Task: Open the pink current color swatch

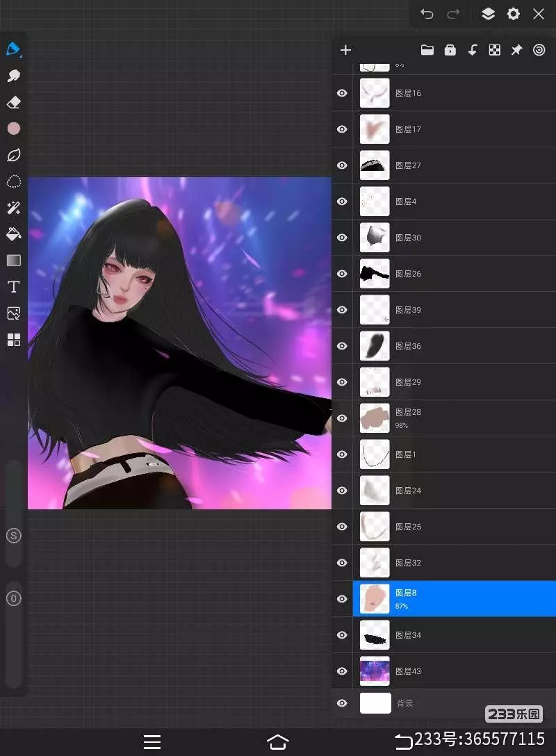Action: 13,129
